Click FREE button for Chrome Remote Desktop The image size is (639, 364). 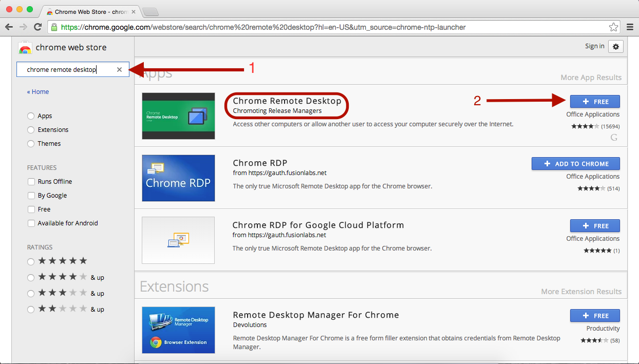pyautogui.click(x=595, y=102)
